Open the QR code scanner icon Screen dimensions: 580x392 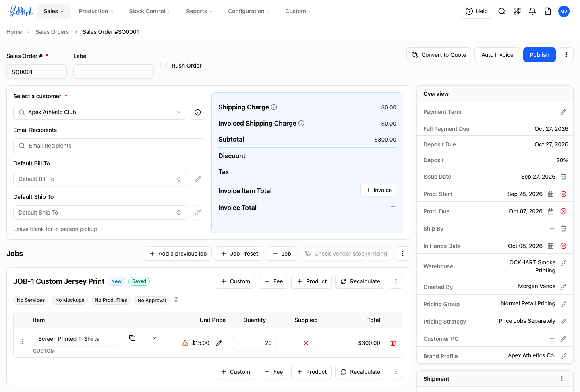point(517,11)
